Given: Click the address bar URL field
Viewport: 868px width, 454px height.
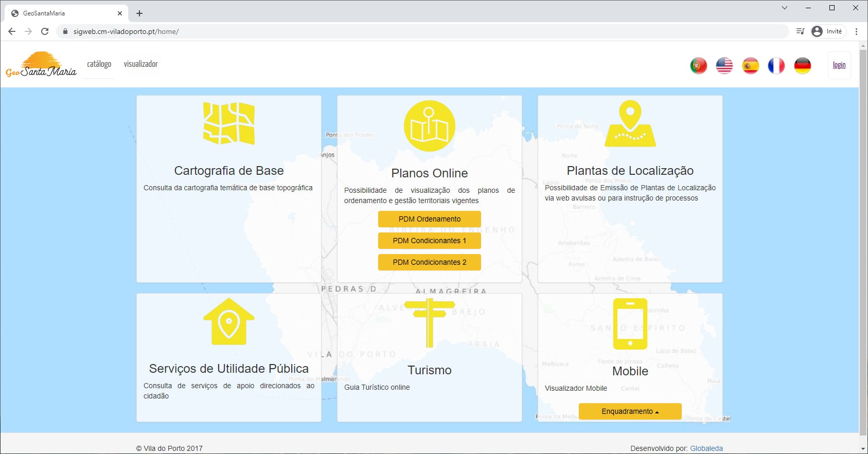Looking at the screenshot, I should [x=422, y=31].
